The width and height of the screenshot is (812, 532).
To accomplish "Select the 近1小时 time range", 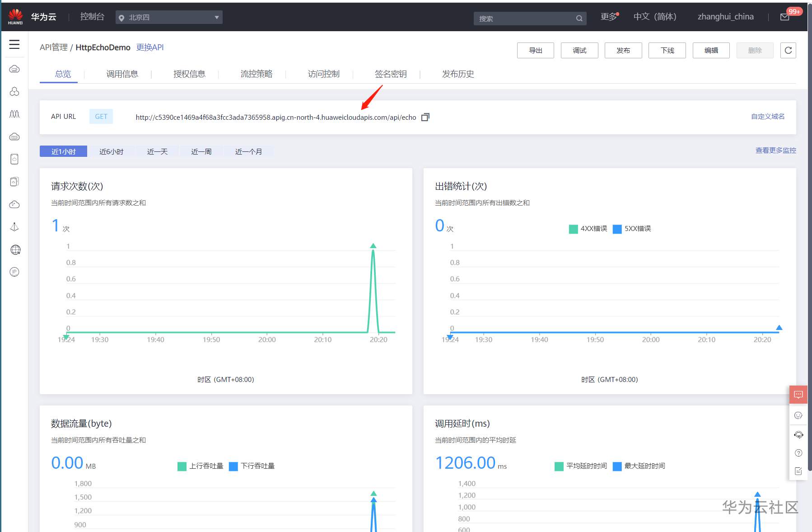I will 63,151.
